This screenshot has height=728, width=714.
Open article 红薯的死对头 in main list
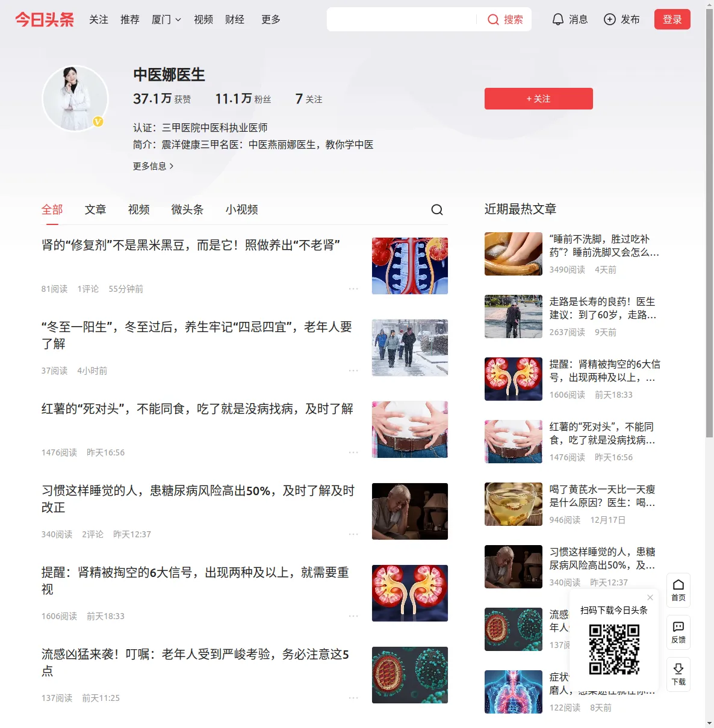click(x=197, y=409)
